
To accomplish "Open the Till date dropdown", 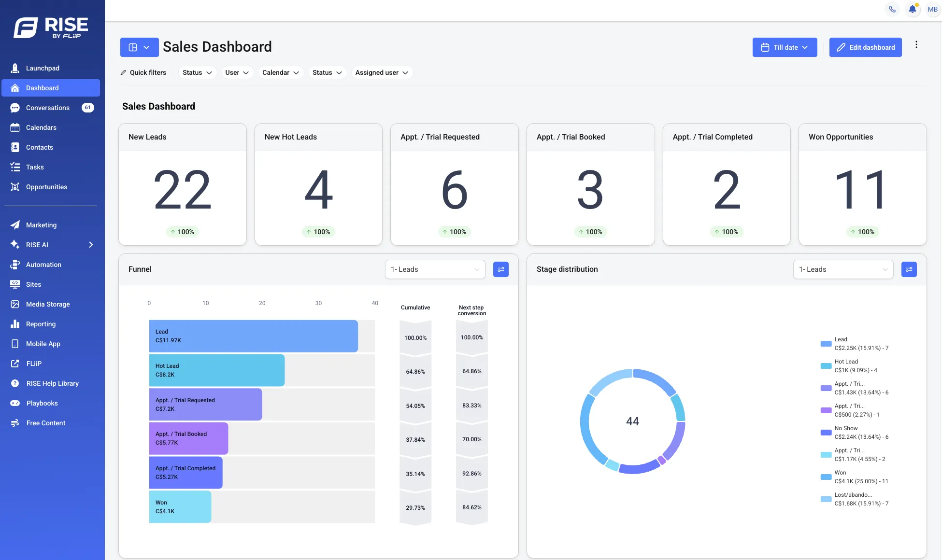I will point(785,47).
